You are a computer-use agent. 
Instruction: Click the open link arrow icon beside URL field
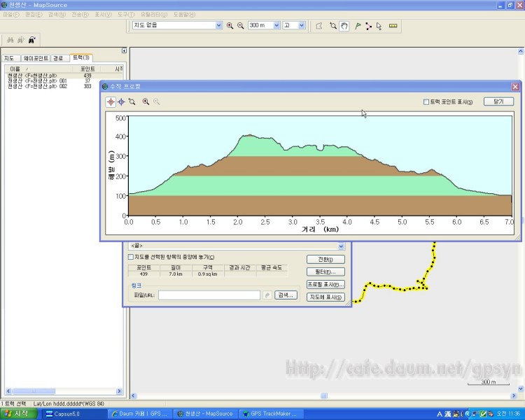[x=267, y=295]
